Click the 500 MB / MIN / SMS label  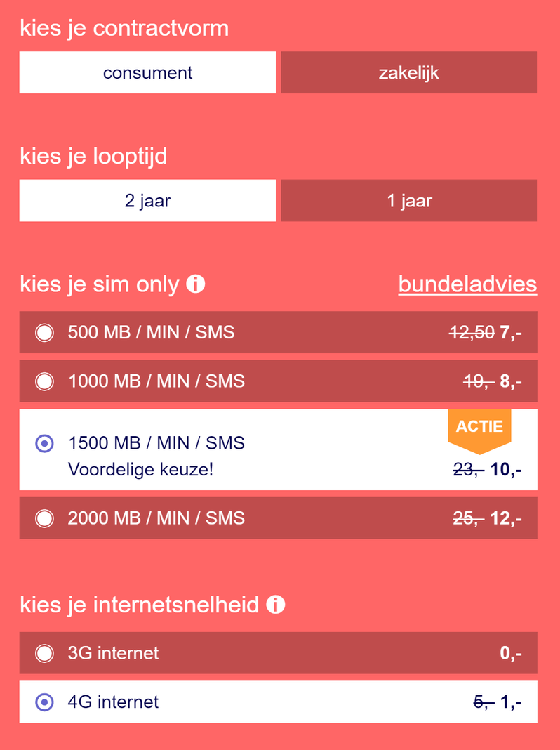point(151,332)
